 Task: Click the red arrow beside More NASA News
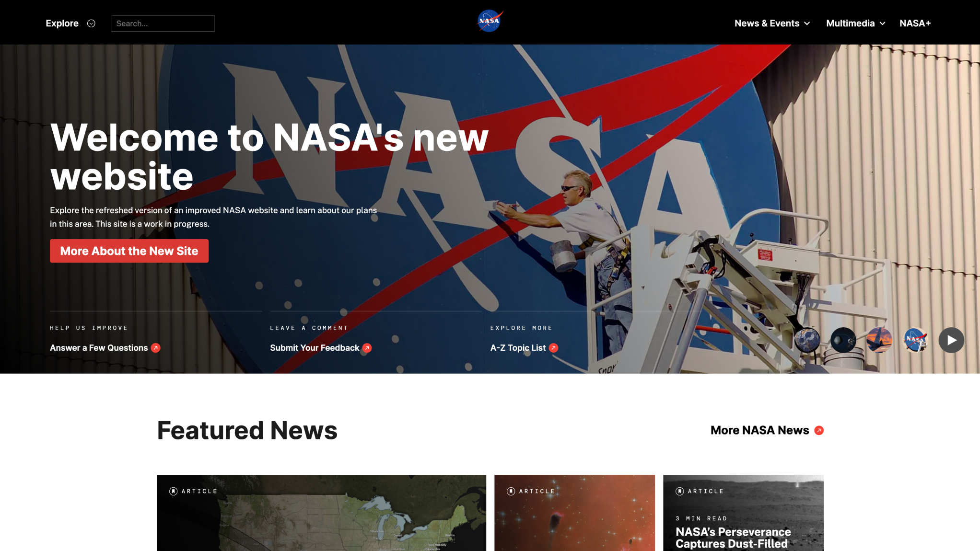(x=818, y=430)
